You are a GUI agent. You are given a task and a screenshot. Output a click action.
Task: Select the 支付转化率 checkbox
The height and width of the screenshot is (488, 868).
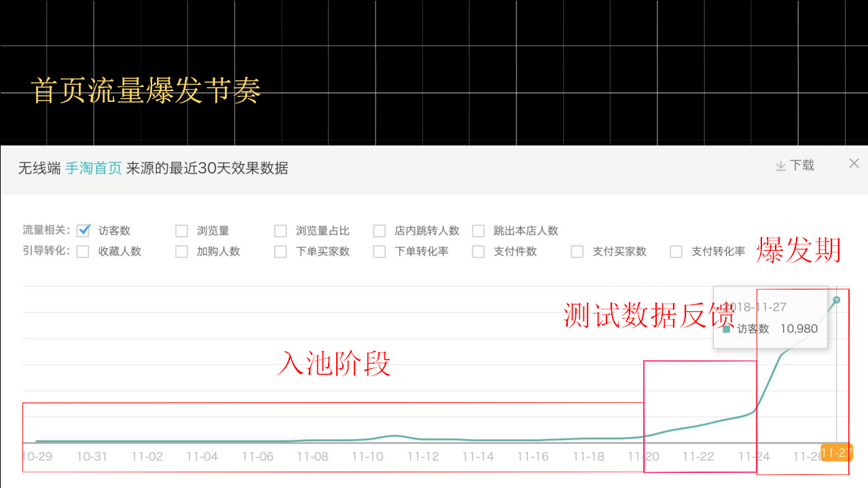click(x=676, y=251)
